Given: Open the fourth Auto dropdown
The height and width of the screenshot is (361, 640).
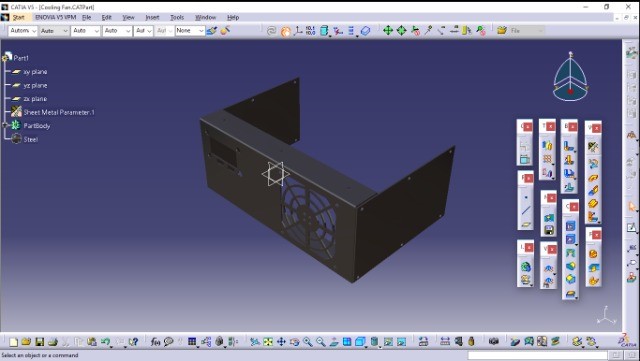Looking at the screenshot, I should pyautogui.click(x=117, y=31).
